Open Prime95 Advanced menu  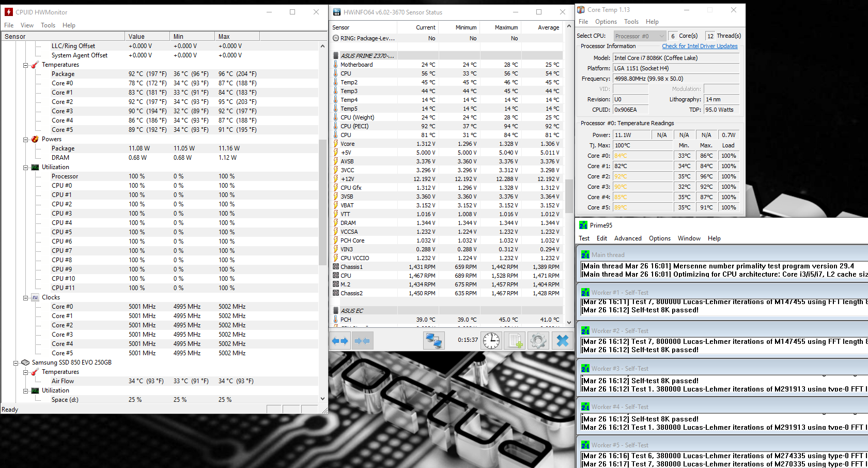click(628, 238)
